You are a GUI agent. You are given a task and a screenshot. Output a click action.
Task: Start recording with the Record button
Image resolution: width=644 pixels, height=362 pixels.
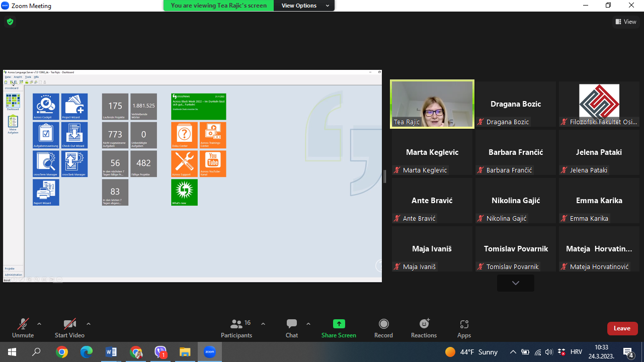383,328
